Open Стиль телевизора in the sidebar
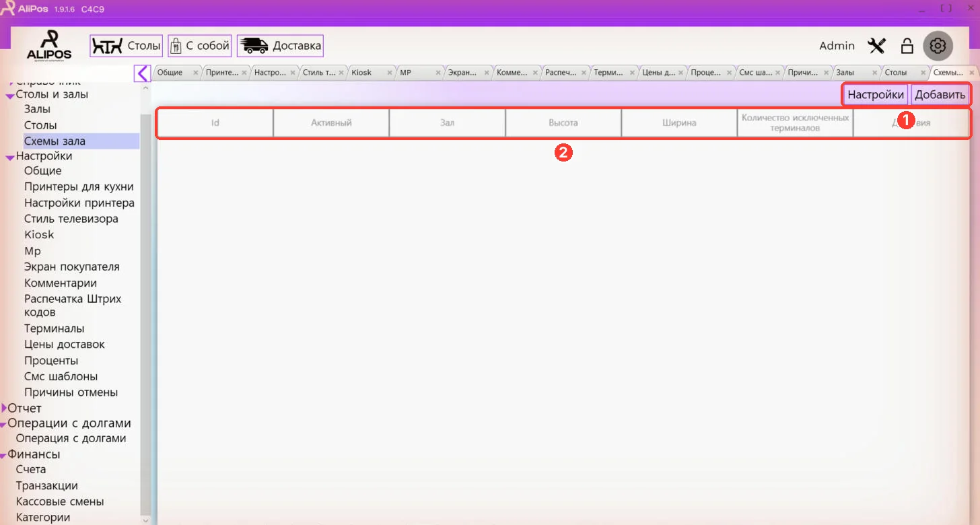980x525 pixels. pyautogui.click(x=71, y=219)
